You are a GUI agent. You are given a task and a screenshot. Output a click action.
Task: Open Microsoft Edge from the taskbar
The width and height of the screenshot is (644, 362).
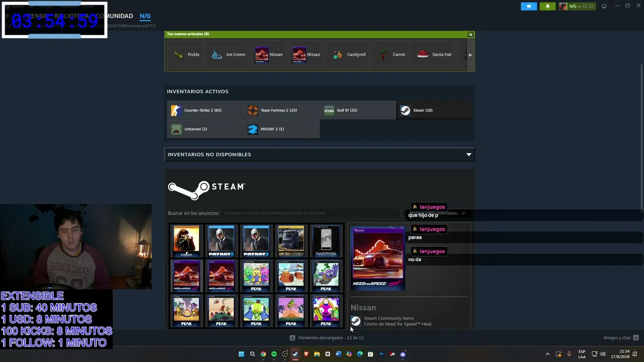pyautogui.click(x=360, y=354)
